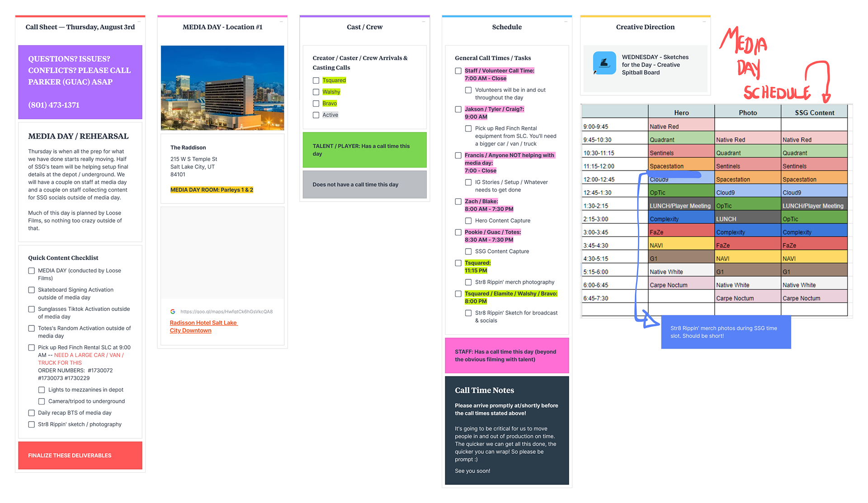This screenshot has height=503, width=868.
Task: Select the purple QUESTIONS? ISSUES? card
Action: pos(80,82)
